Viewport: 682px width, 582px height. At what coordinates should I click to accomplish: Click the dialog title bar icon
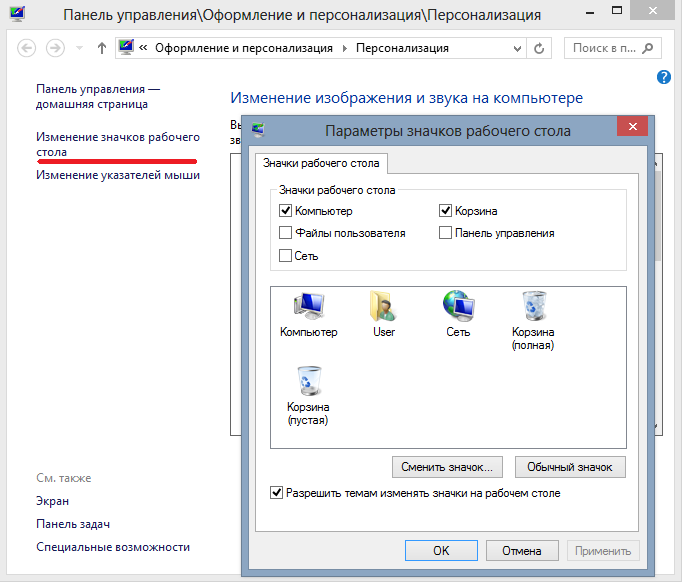point(258,130)
